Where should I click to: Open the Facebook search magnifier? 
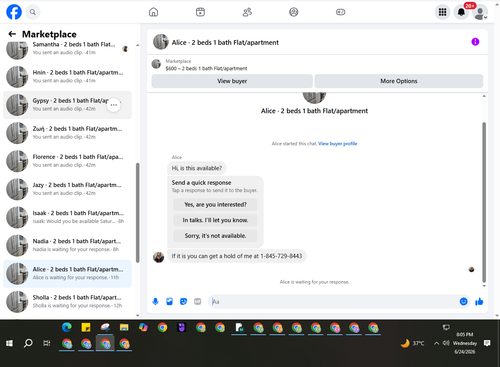(x=33, y=12)
